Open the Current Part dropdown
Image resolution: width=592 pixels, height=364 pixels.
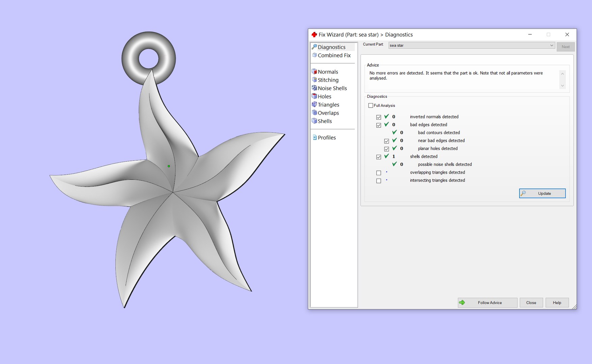(x=472, y=45)
